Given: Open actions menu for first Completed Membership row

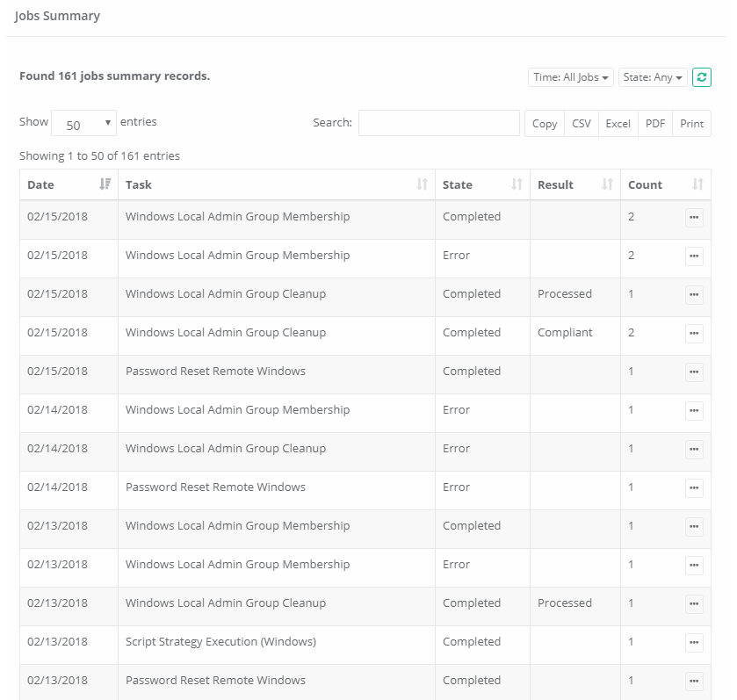Looking at the screenshot, I should coord(694,218).
